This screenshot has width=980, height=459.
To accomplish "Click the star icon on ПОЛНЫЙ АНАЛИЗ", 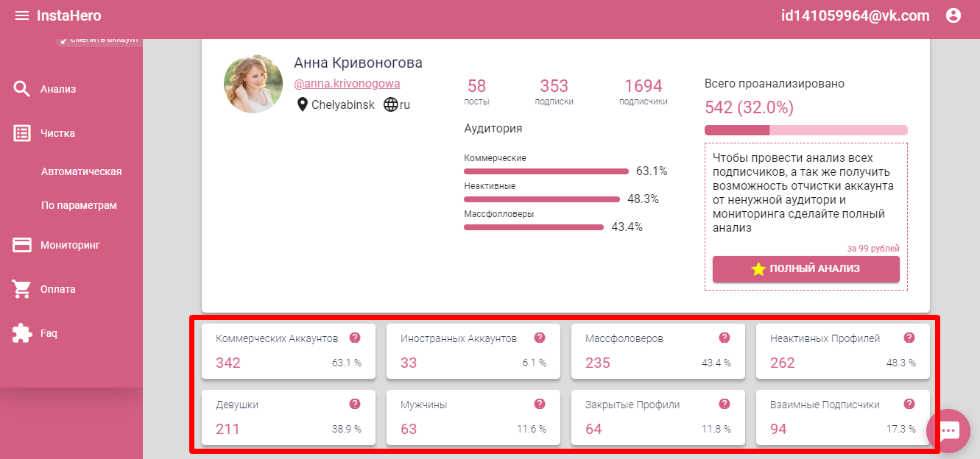I will click(x=758, y=269).
